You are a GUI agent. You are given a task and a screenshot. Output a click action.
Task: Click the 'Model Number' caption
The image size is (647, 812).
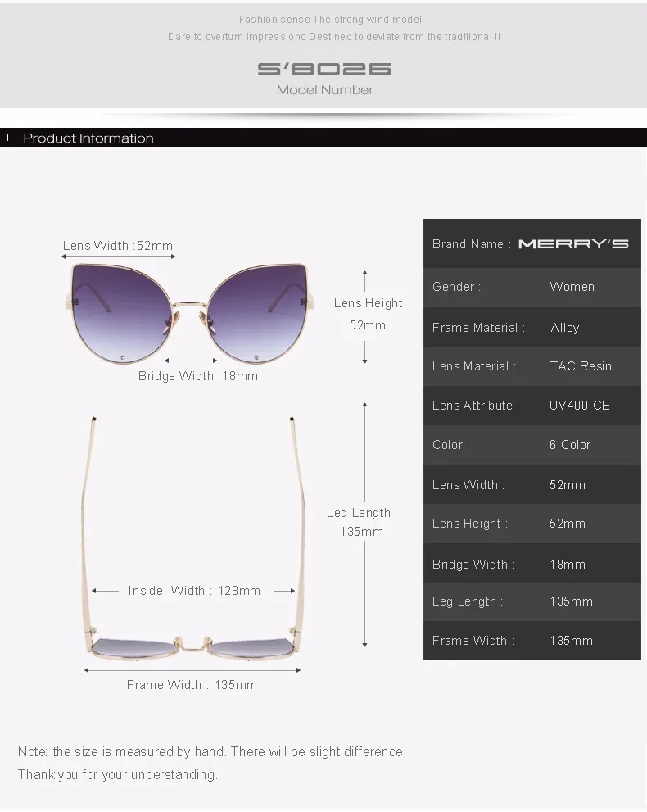pyautogui.click(x=324, y=90)
